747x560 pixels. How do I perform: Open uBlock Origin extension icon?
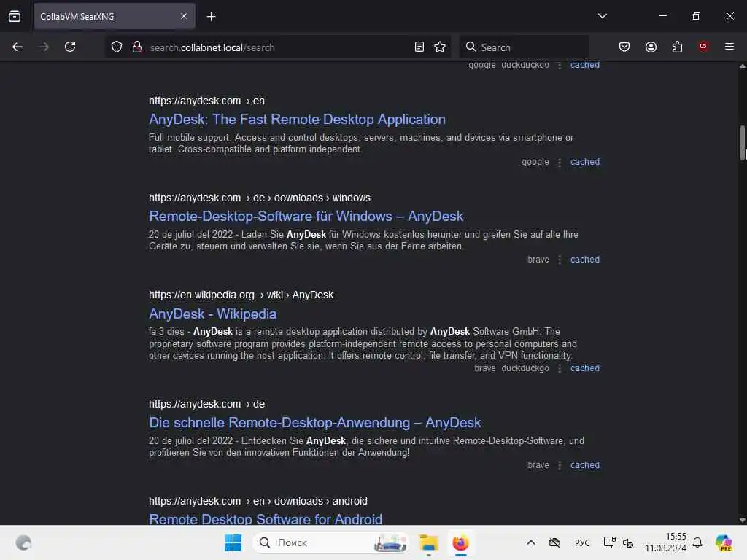[x=703, y=47]
